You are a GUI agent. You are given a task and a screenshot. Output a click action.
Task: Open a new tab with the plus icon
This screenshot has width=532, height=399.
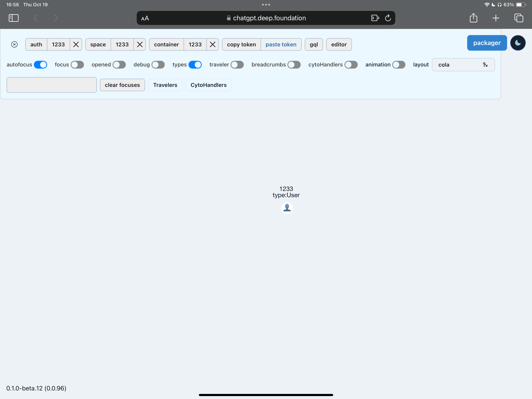click(x=496, y=18)
